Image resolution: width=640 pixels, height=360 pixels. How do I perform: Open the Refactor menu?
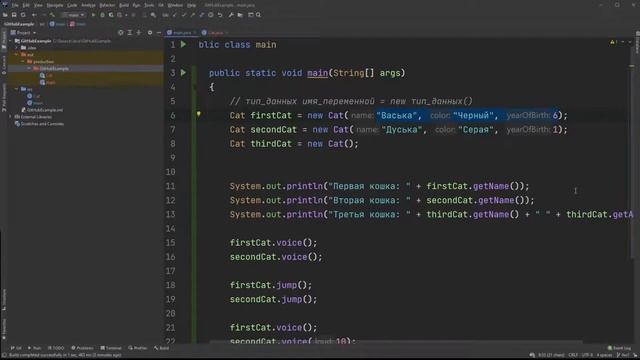(107, 5)
